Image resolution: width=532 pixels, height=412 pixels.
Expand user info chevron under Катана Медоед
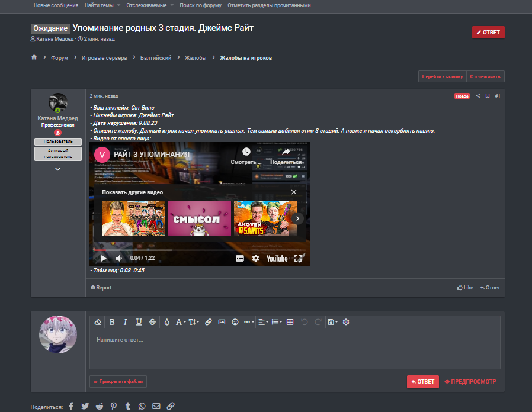[57, 169]
